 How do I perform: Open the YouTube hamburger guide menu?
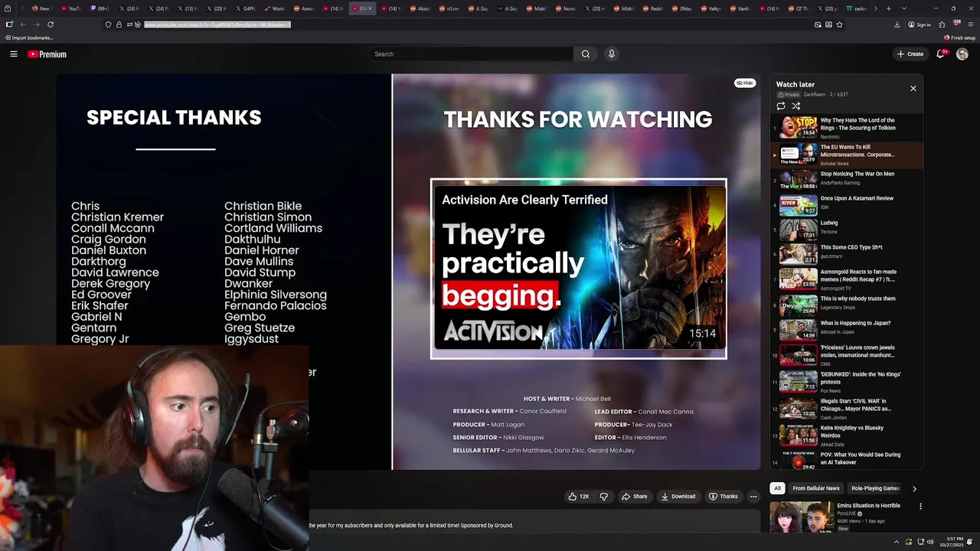coord(13,54)
